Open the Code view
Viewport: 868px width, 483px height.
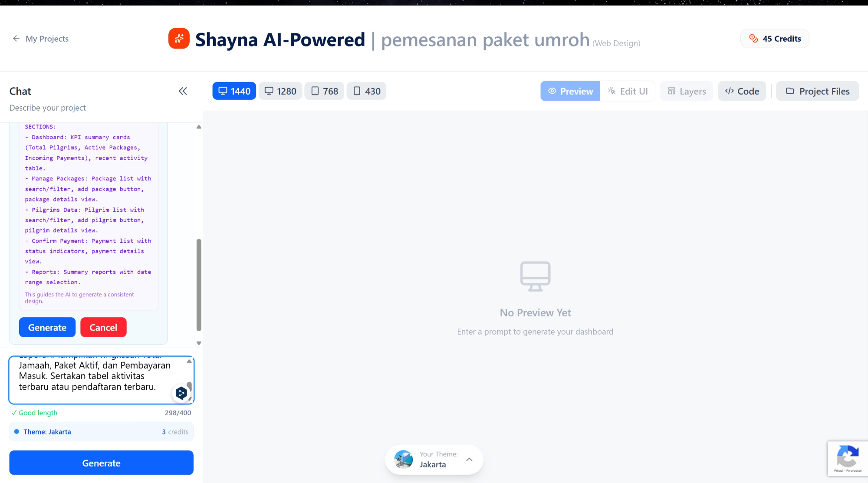[x=742, y=91]
